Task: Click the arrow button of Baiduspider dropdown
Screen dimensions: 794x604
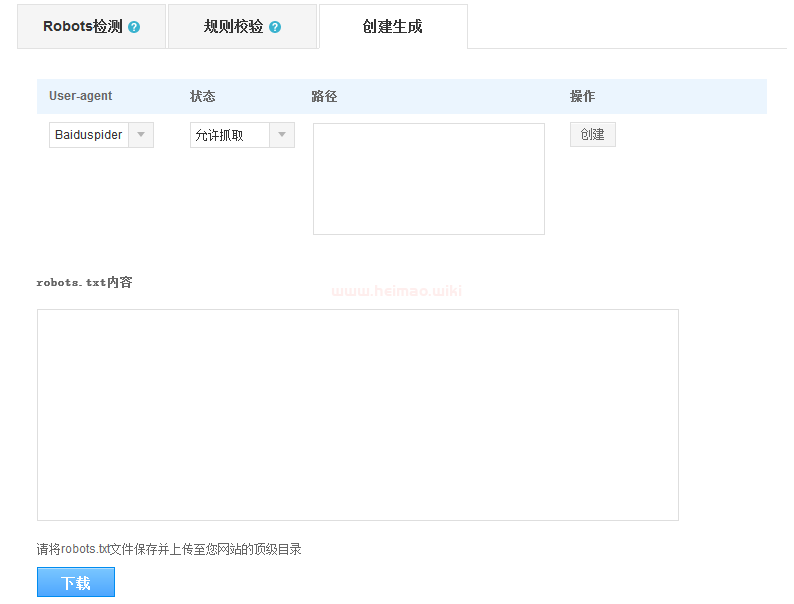Action: pos(141,135)
